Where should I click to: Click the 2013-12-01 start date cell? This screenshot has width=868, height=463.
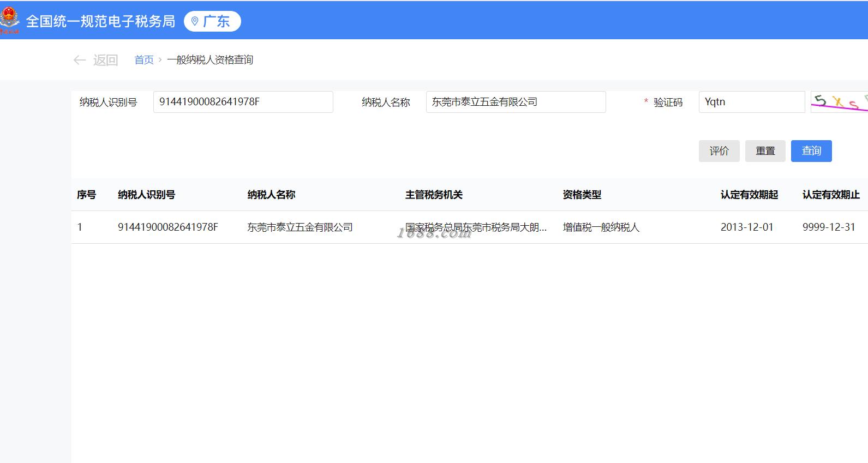(x=747, y=227)
